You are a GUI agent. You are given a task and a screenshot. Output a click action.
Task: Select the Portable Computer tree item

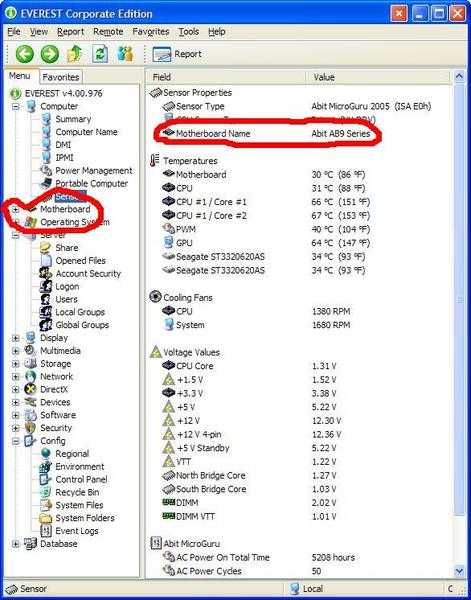coord(91,183)
